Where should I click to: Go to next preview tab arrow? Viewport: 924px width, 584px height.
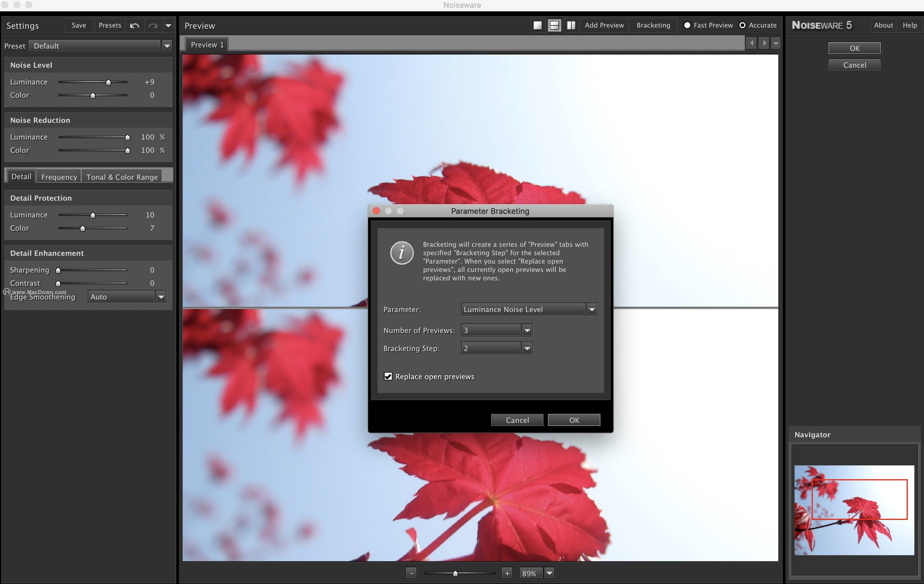(x=764, y=43)
